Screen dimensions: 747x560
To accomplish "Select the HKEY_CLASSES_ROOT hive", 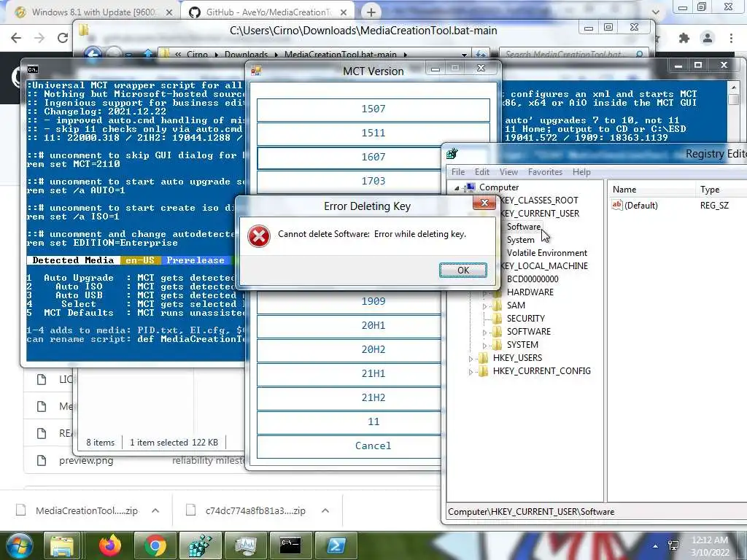I will click(539, 201).
